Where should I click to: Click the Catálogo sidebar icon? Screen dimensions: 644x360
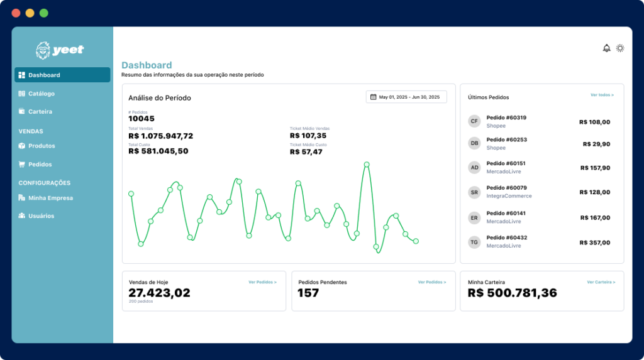tap(22, 94)
